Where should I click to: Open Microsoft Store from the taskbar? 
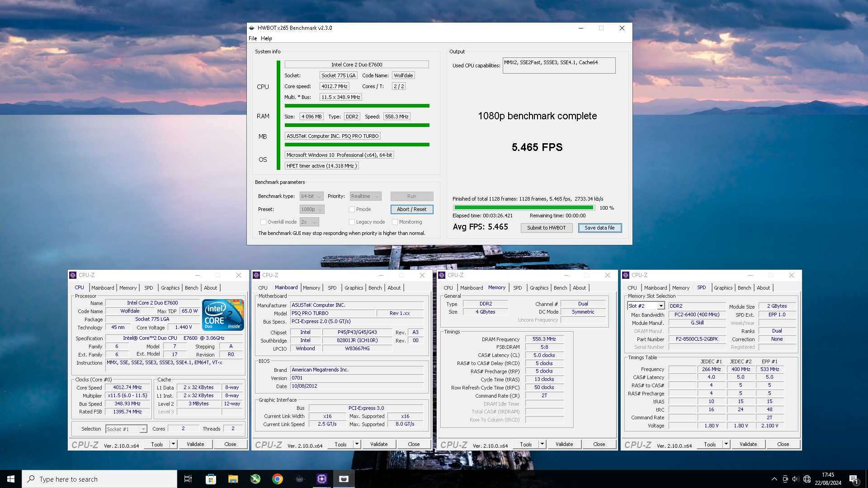tap(211, 479)
